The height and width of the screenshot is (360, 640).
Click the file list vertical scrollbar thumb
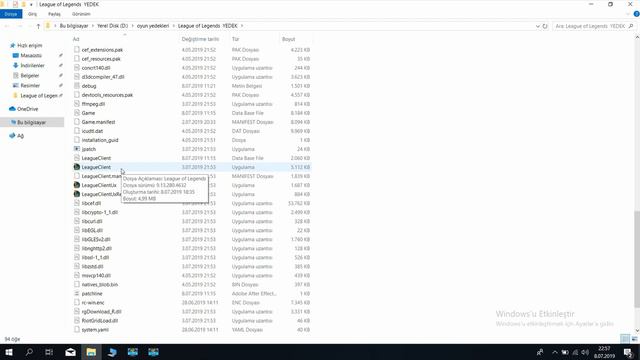[637, 259]
